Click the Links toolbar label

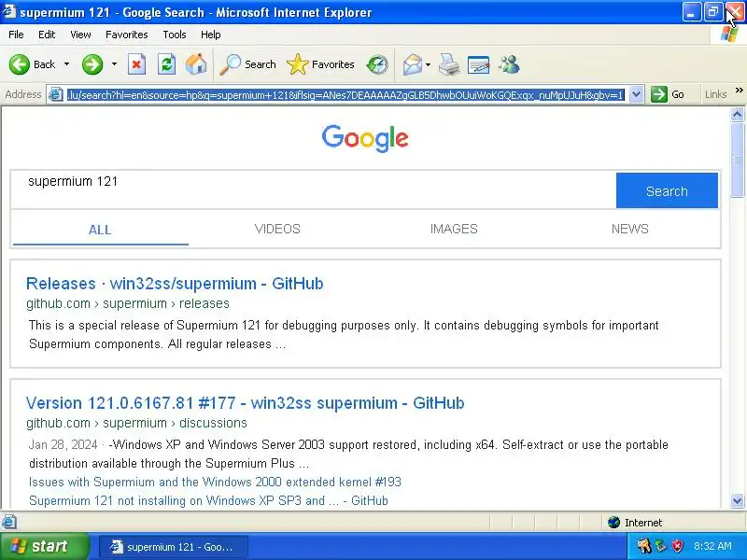pos(715,94)
